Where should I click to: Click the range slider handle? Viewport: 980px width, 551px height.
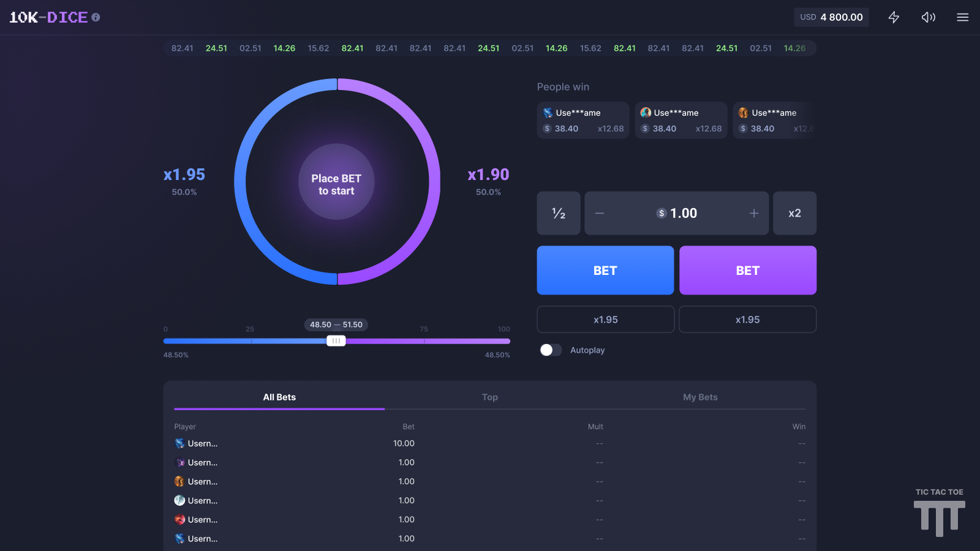(336, 341)
